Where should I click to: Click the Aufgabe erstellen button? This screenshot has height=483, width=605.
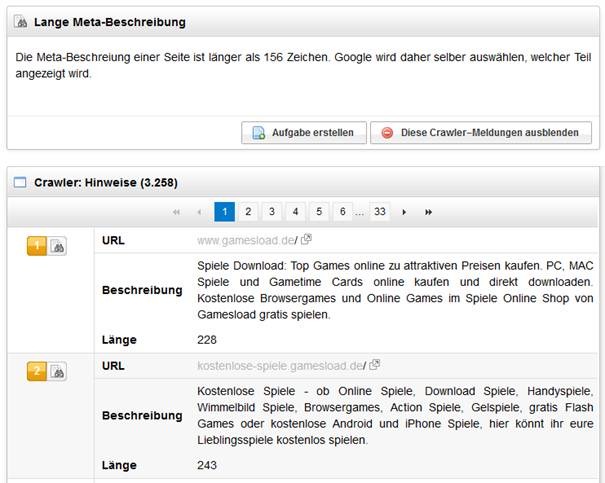304,132
